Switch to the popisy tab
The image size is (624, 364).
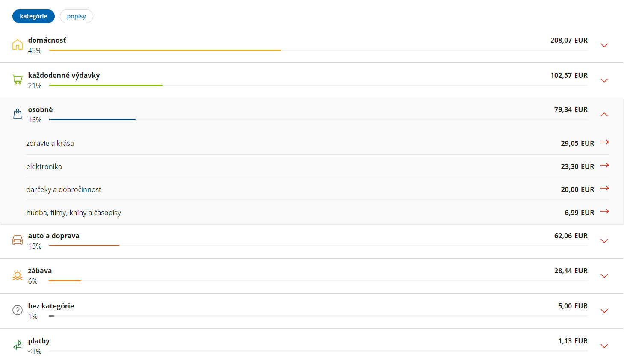click(x=77, y=16)
